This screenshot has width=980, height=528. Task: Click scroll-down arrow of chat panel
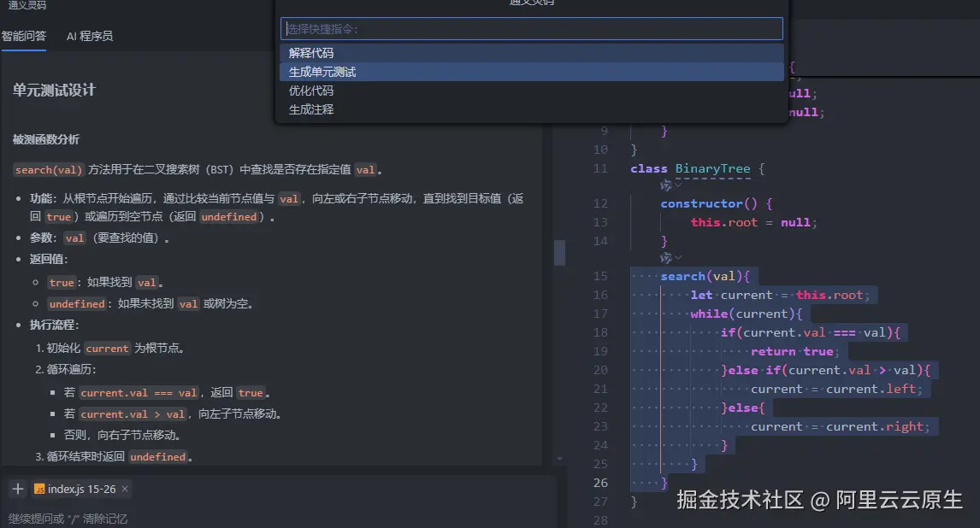(x=559, y=459)
